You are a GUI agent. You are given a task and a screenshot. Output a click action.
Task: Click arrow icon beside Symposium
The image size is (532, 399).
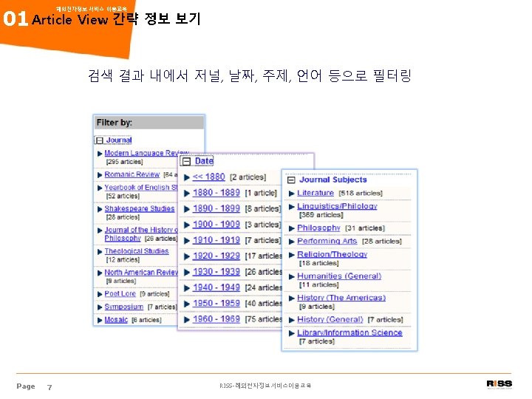pyautogui.click(x=100, y=307)
